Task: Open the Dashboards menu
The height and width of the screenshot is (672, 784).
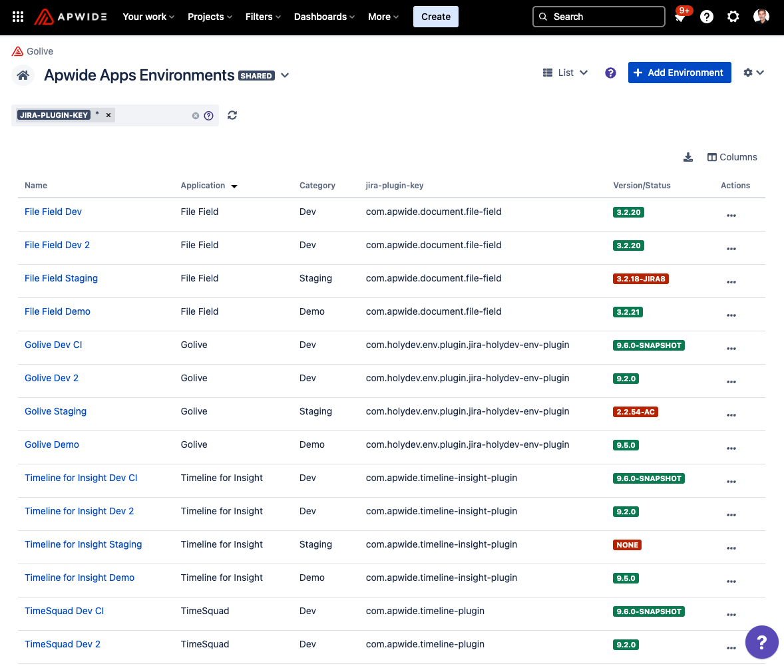Action: click(x=324, y=17)
